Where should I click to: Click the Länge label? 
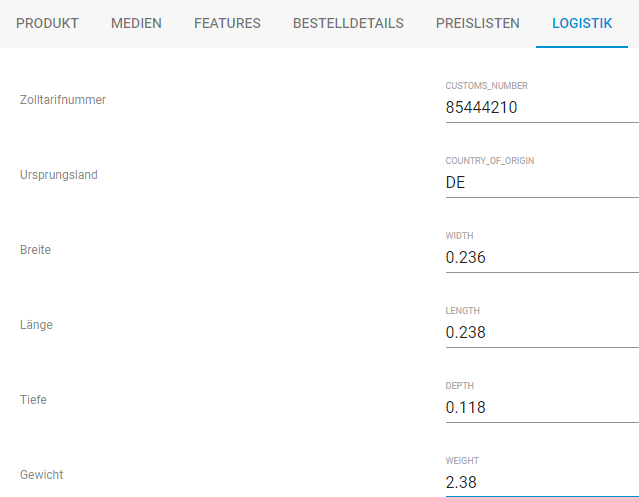[x=36, y=325]
